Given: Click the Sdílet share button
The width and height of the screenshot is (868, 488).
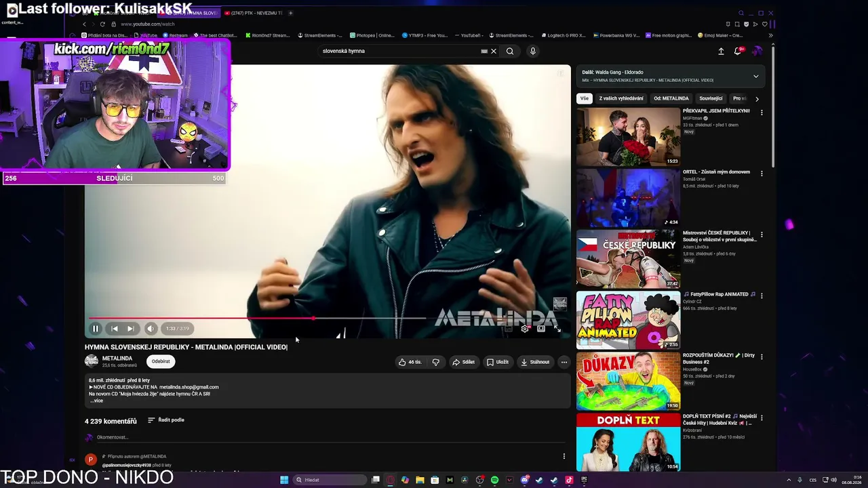Looking at the screenshot, I should tap(464, 362).
